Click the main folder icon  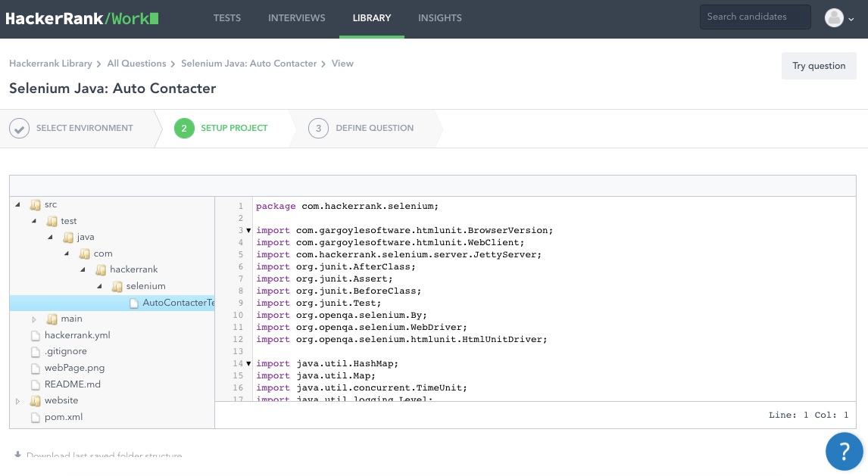coord(52,319)
